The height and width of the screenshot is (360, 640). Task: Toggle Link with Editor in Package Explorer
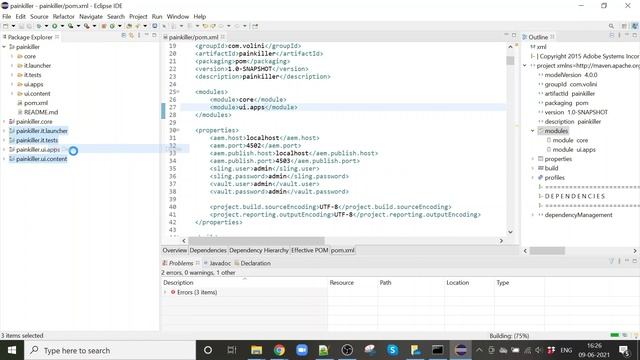pos(131,36)
